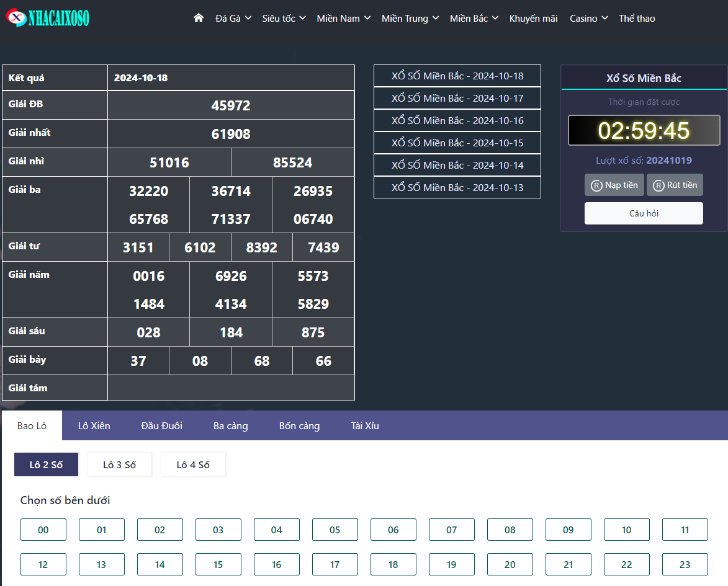Click the NHACAIXOSO logo
The width and height of the screenshot is (728, 586).
tap(48, 18)
